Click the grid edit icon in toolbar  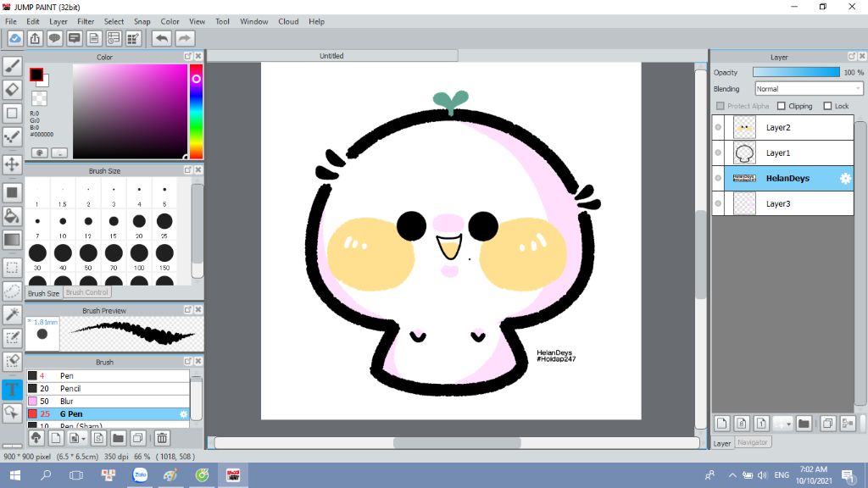pyautogui.click(x=133, y=38)
